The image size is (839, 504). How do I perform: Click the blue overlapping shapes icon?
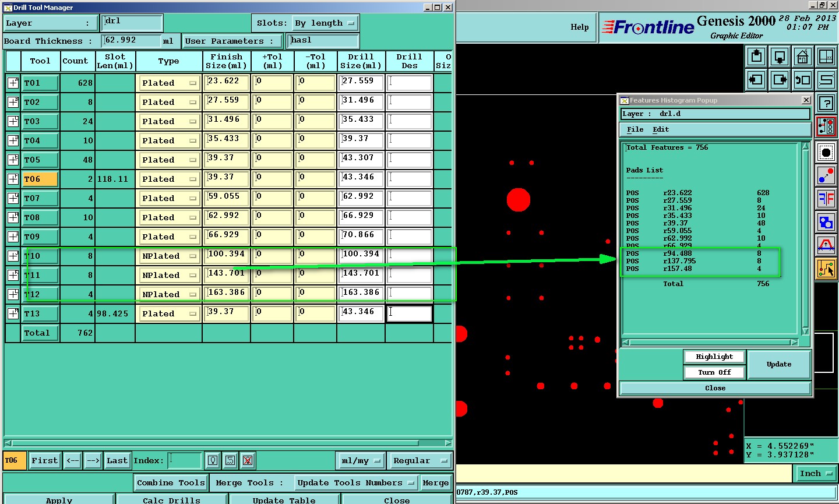tap(826, 222)
